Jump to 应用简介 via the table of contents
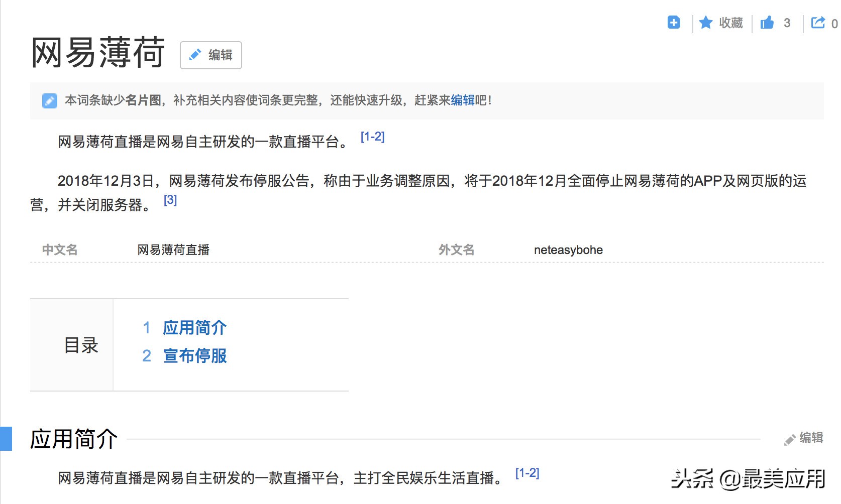841x504 pixels. (194, 327)
